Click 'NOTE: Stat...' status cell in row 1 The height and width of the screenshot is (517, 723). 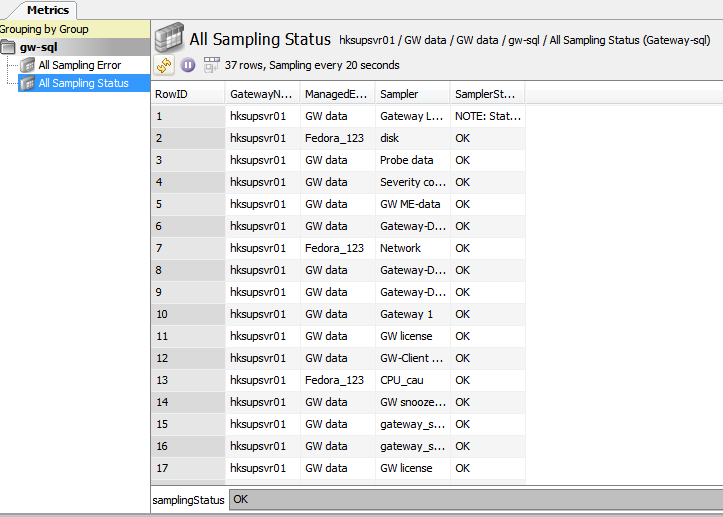488,116
